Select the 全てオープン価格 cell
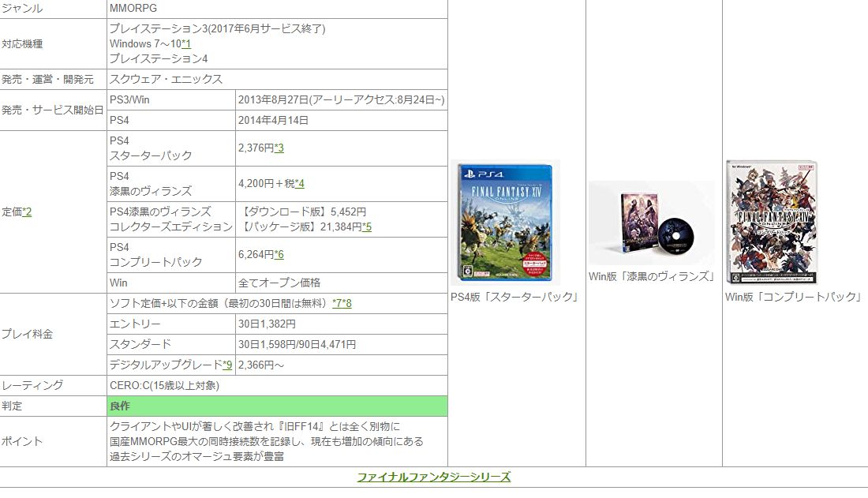Image resolution: width=868 pixels, height=498 pixels. tap(342, 283)
